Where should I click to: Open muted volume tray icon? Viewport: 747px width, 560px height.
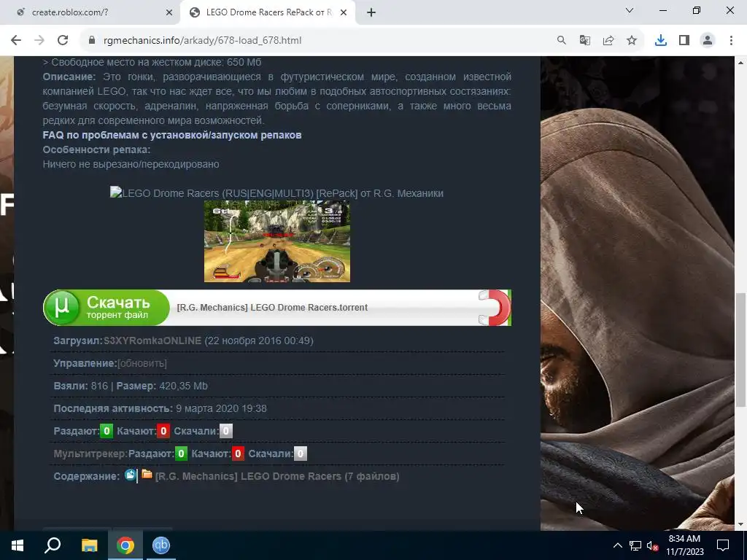coord(653,545)
